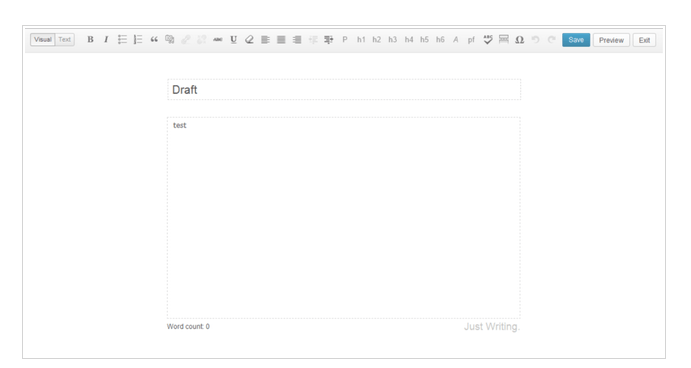Click the Word count: 0 label
Screen dimensions: 691x368
tap(188, 327)
